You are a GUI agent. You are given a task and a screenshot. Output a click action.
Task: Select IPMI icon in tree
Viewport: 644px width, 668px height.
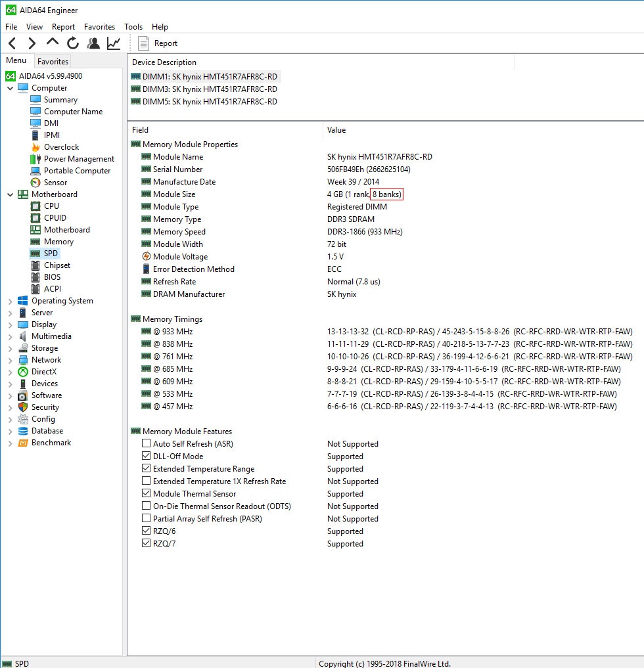point(35,135)
